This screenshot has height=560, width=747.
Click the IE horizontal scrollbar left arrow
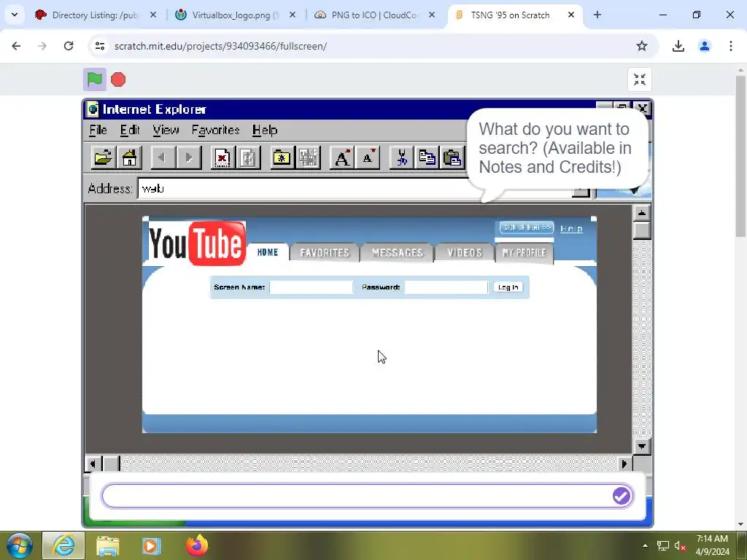pos(93,463)
